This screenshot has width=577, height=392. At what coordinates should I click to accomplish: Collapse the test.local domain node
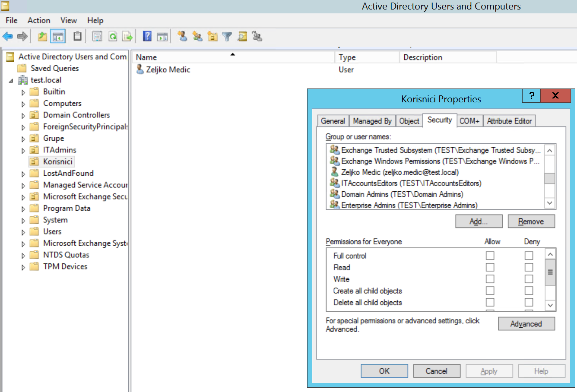[11, 81]
